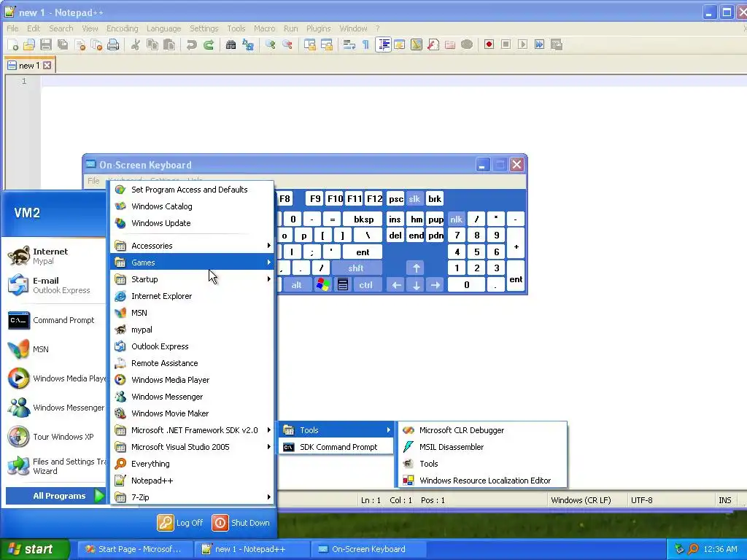The image size is (747, 560).
Task: Toggle the alt key on On-Screen Keyboard
Action: tap(296, 285)
